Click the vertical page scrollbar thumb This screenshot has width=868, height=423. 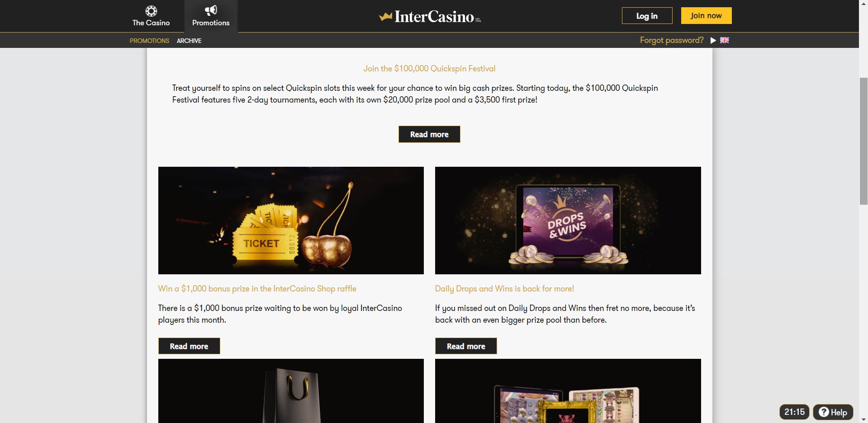coord(863,141)
